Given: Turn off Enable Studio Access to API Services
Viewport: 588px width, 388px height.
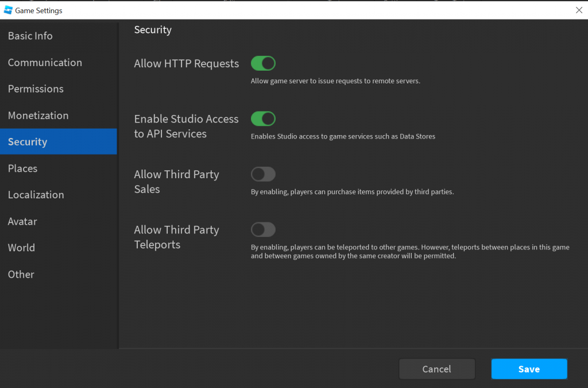Looking at the screenshot, I should (x=263, y=118).
